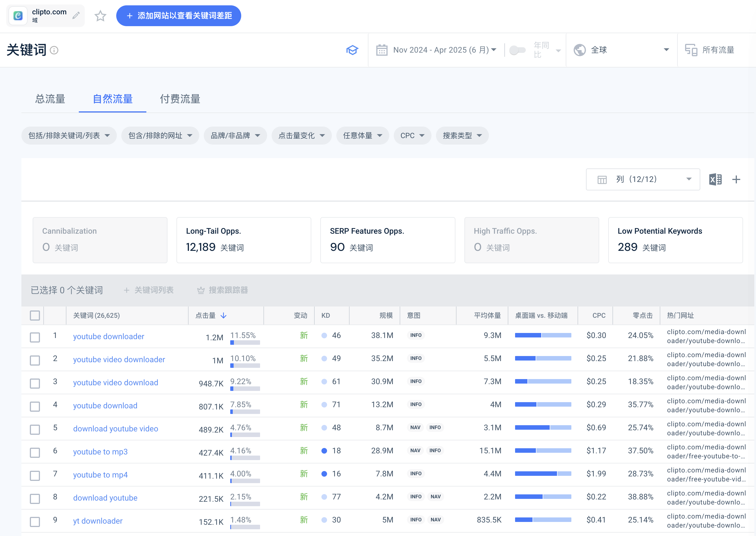Screen dimensions: 756x536
Task: Open the download youtube keyword link
Action: 105,498
